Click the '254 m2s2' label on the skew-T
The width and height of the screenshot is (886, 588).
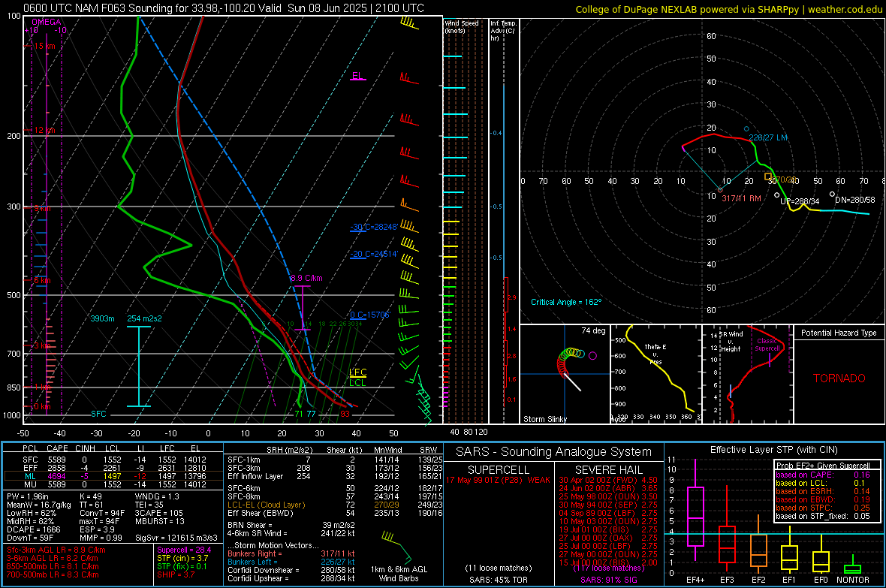point(144,318)
